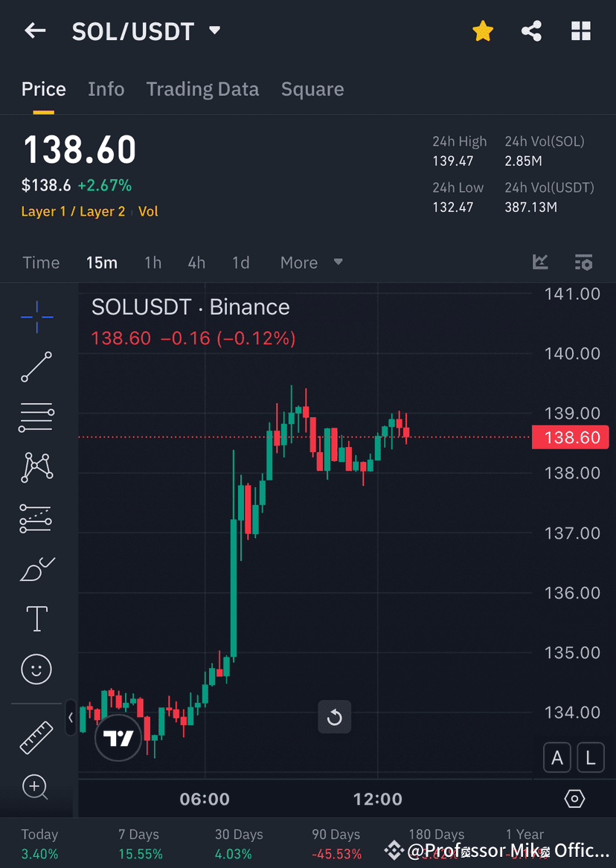Image resolution: width=616 pixels, height=868 pixels.
Task: Open the hexagon chart settings icon
Action: click(574, 799)
